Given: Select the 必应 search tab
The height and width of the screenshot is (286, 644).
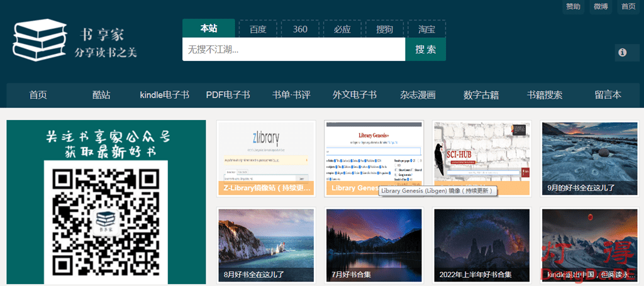Looking at the screenshot, I should [x=342, y=29].
